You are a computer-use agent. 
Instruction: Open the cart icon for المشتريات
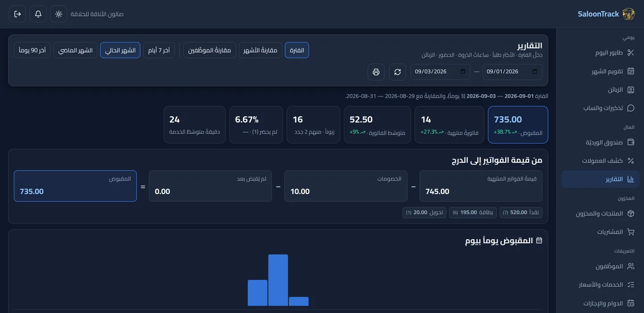[631, 232]
